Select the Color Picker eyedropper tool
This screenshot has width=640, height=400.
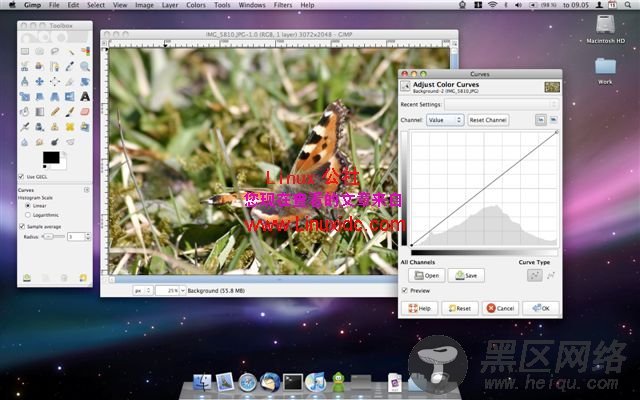[70, 67]
